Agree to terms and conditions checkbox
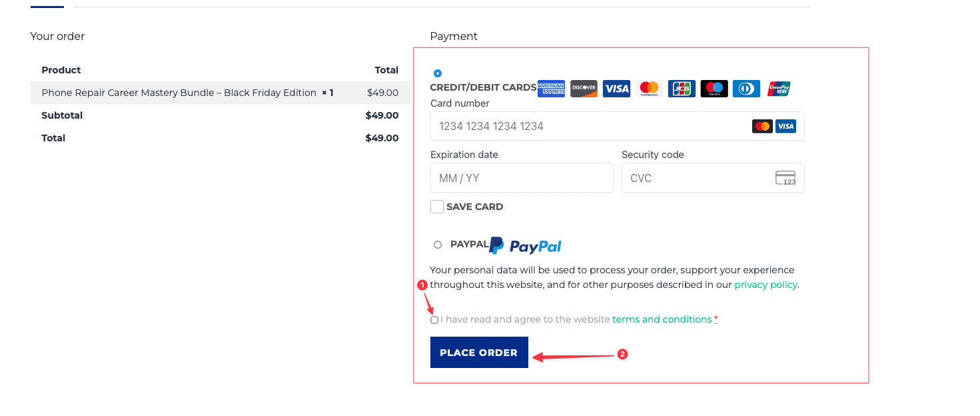The width and height of the screenshot is (980, 416). pos(434,320)
